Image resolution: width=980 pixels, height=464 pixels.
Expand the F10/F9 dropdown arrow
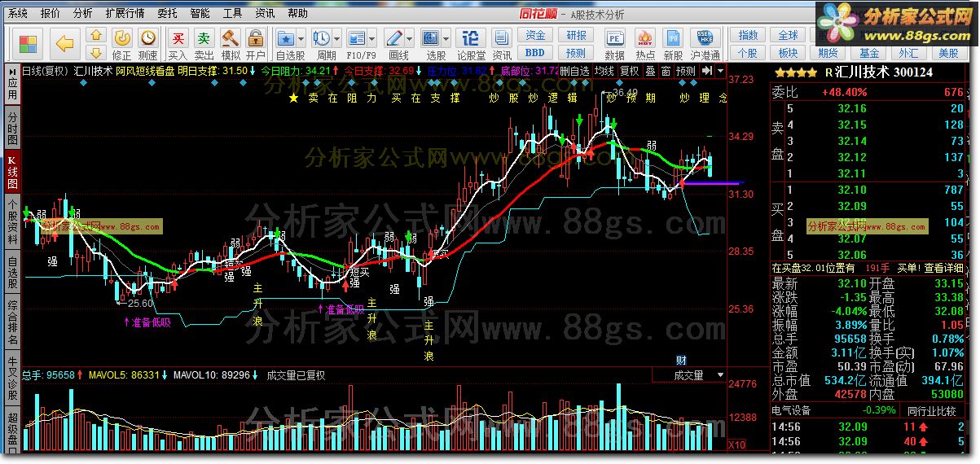click(371, 38)
